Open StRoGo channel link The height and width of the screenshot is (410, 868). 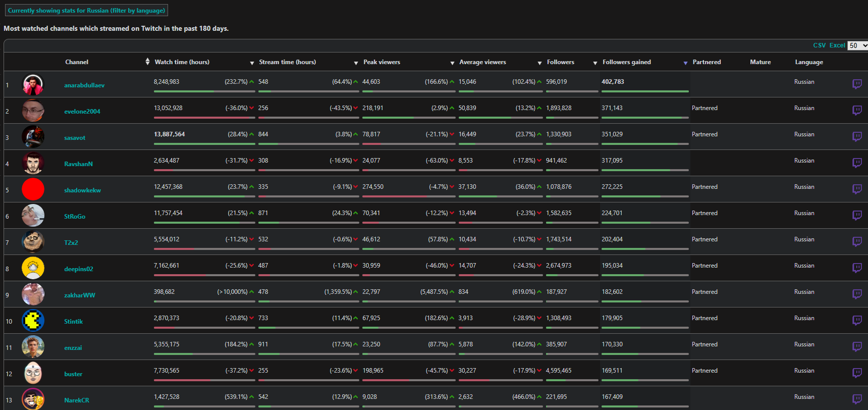pos(75,217)
